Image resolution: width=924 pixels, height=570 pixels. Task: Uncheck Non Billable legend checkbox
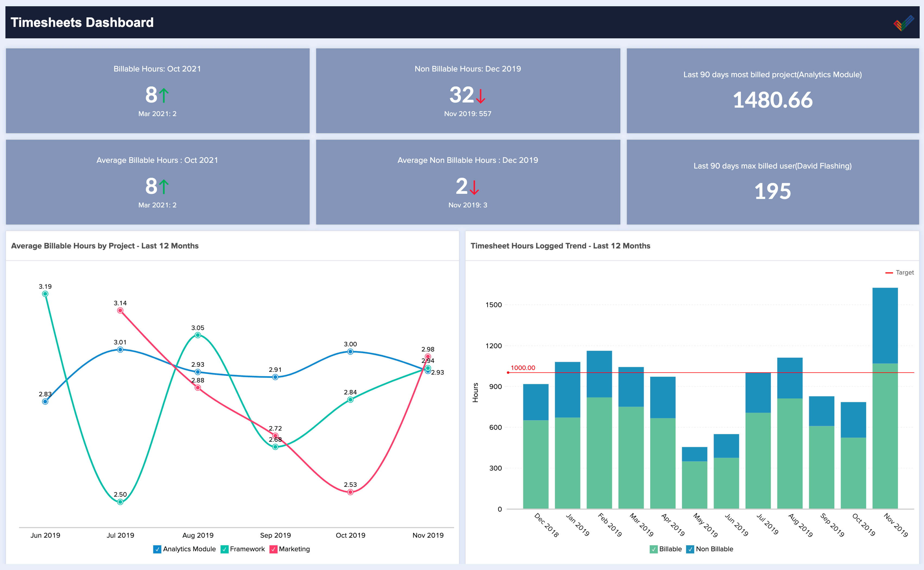pos(690,549)
